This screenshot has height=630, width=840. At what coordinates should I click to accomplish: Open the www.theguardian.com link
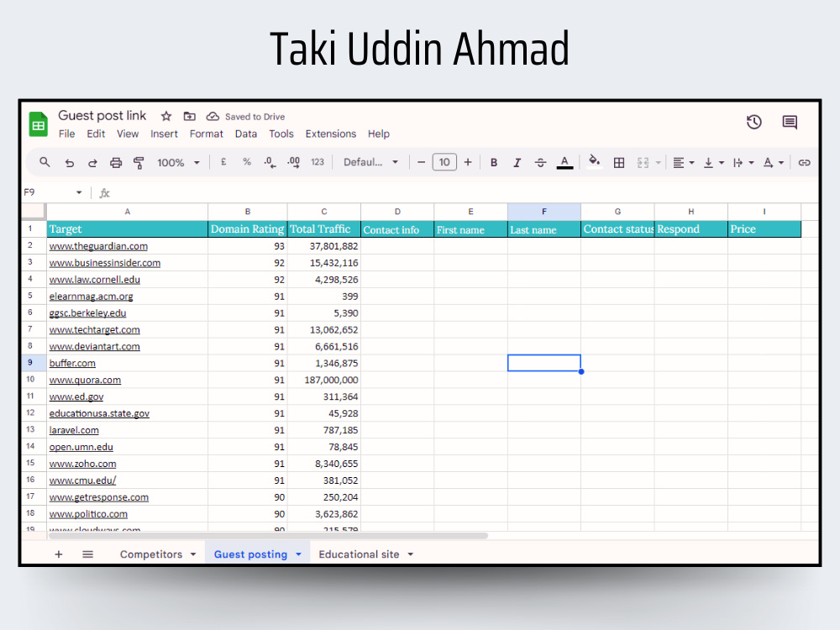point(98,246)
